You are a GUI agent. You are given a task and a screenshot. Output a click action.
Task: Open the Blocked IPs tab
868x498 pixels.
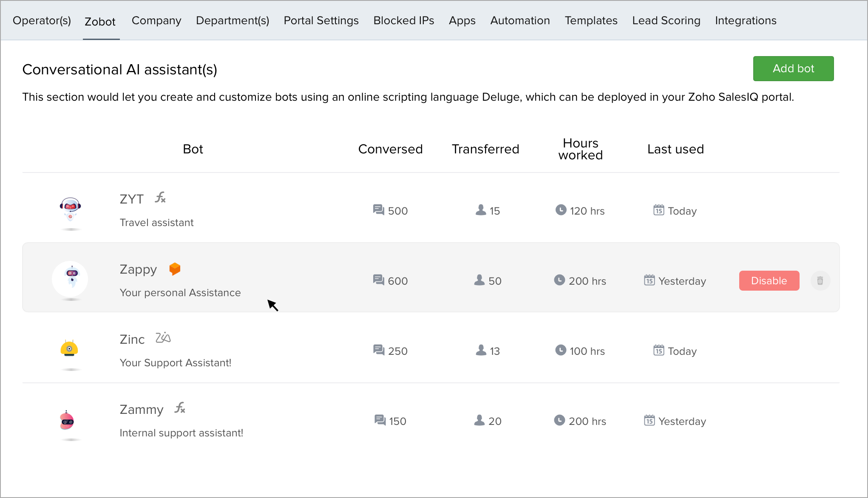click(x=404, y=20)
